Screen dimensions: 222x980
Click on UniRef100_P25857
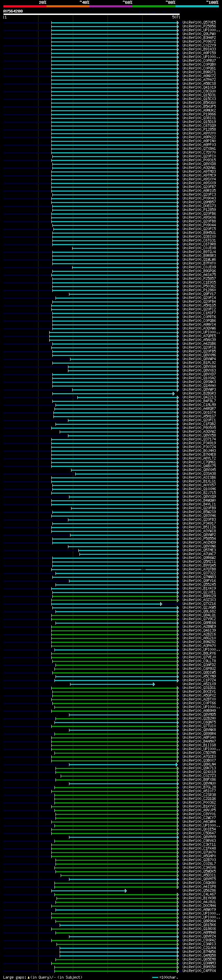coord(199,279)
